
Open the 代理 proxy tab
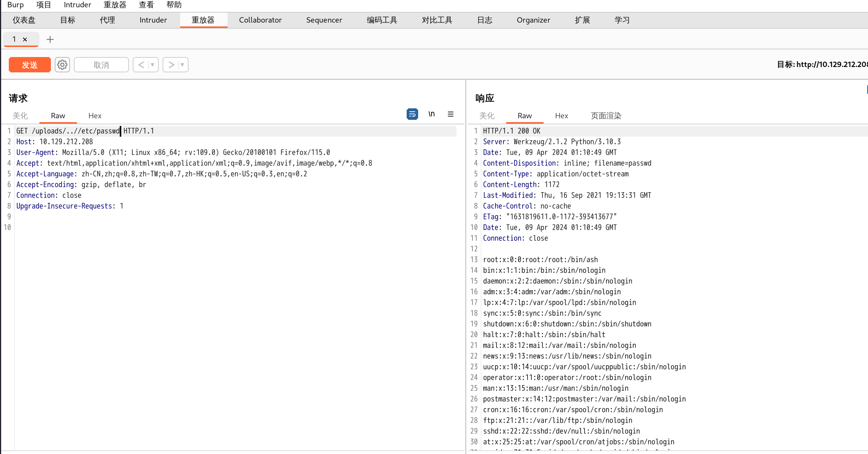pyautogui.click(x=107, y=20)
